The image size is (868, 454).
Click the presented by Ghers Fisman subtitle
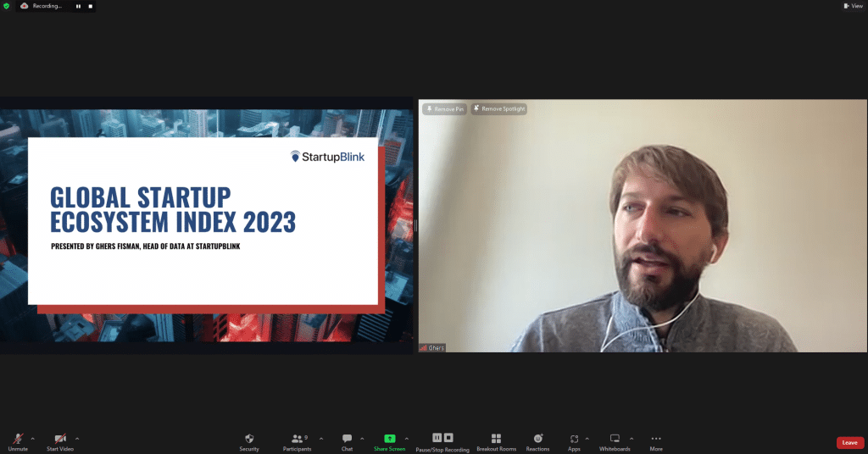(146, 246)
